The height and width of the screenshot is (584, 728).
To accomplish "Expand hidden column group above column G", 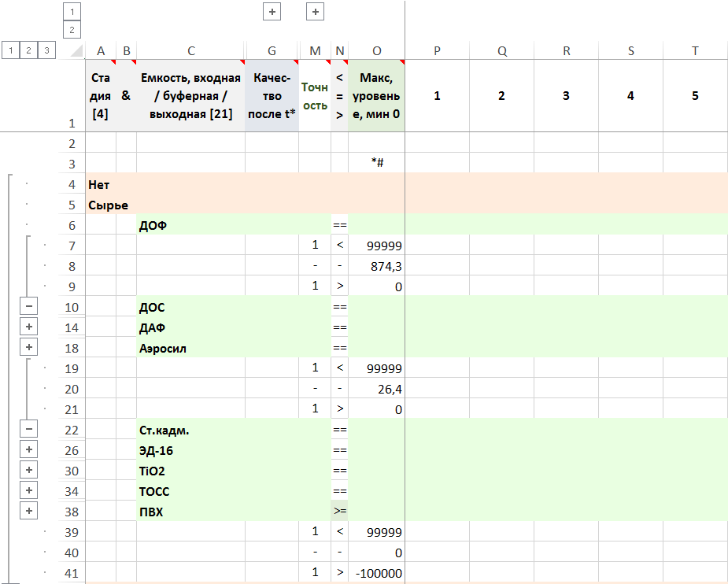I will coord(272,12).
